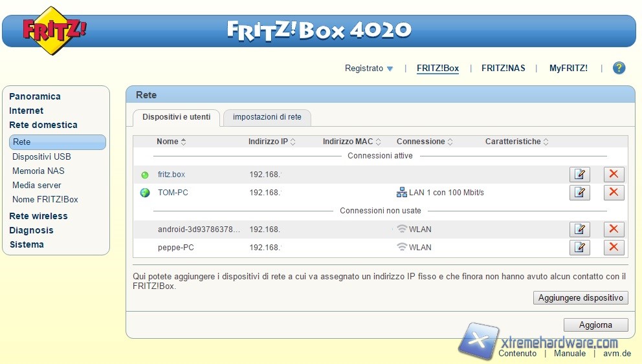Open the Registrato dropdown menu

pyautogui.click(x=368, y=69)
